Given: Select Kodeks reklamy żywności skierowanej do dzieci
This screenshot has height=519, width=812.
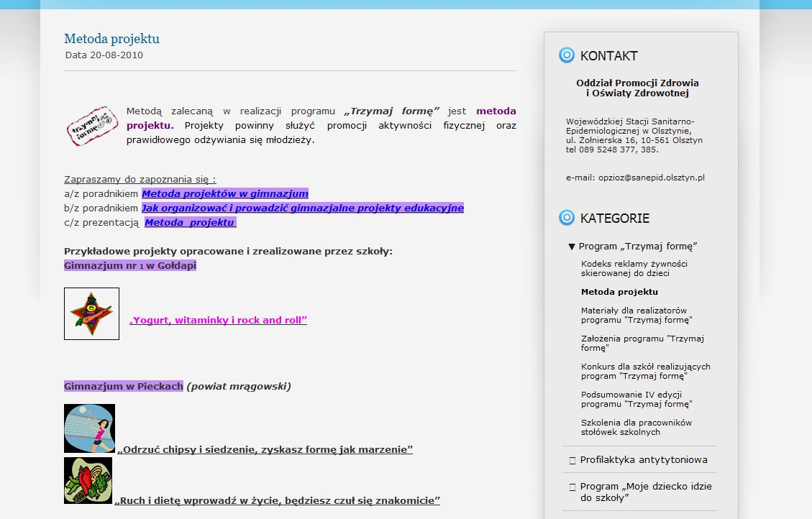Looking at the screenshot, I should (x=634, y=269).
